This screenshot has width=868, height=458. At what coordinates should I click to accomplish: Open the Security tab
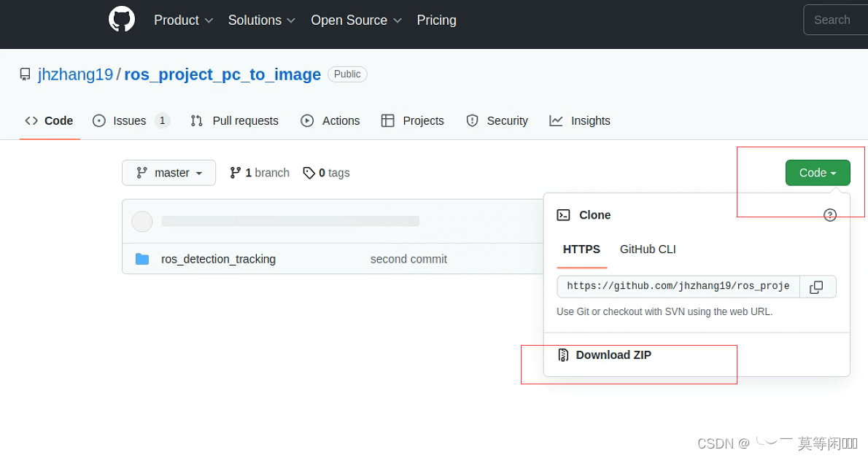point(497,121)
